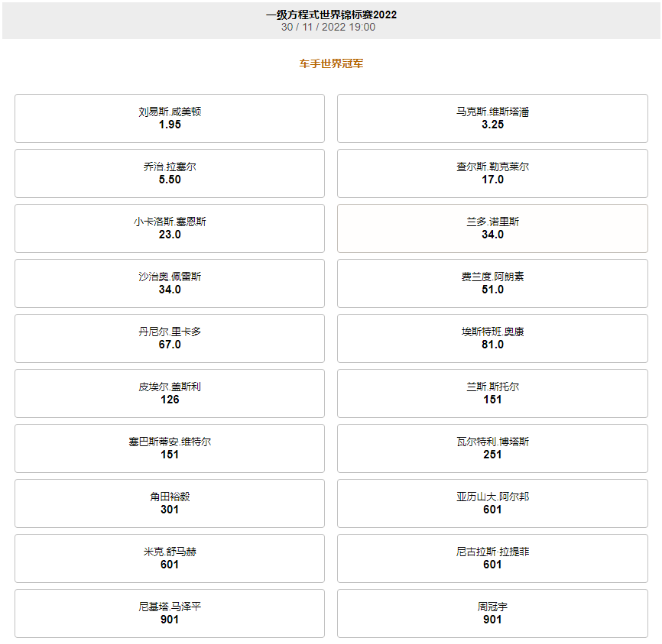Select 小卡洛斯.塞恩斯 odds 23.0
This screenshot has height=644, width=662.
coord(170,228)
